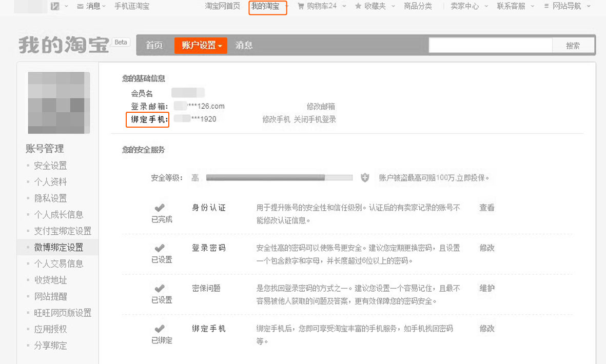This screenshot has width=606, height=364.
Task: Expand the 购物车 dropdown arrow
Action: click(344, 6)
